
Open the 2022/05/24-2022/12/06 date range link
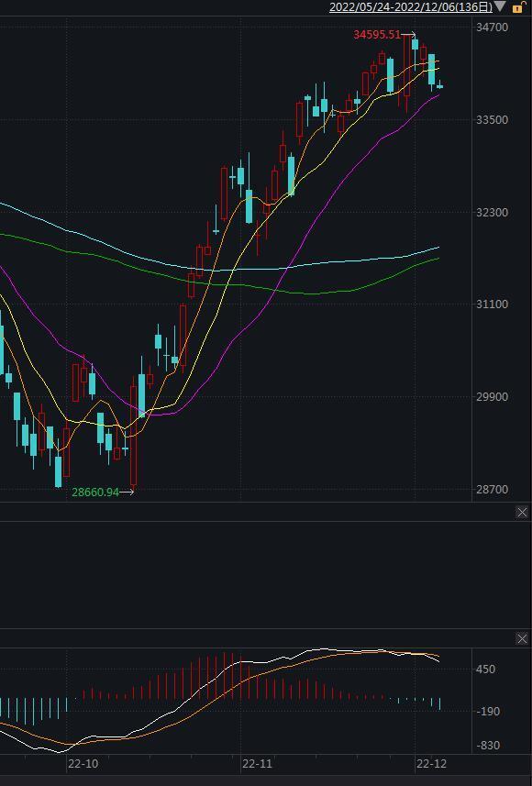[411, 7]
